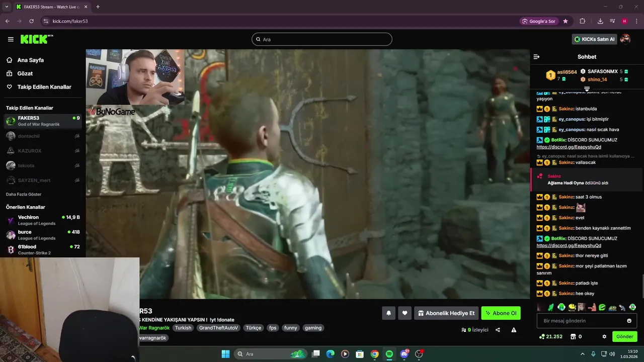
Task: Open Discord from taskbar
Action: 404,354
